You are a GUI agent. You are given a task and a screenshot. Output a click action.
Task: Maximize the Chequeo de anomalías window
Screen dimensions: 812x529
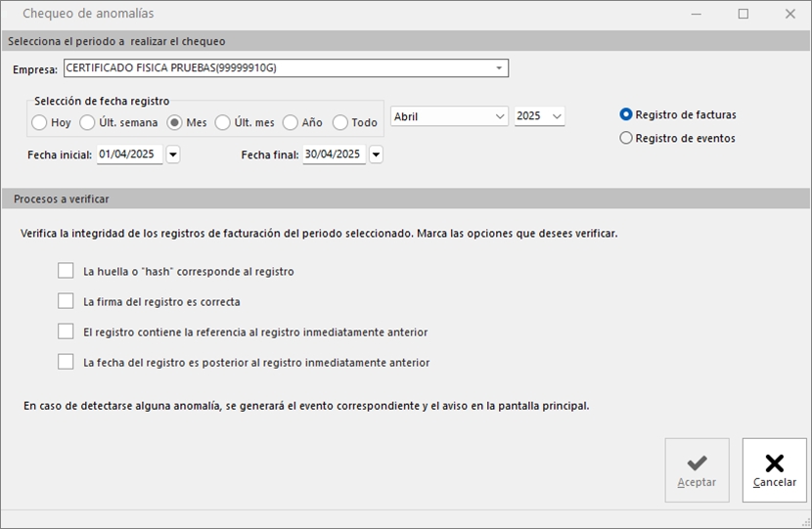744,14
